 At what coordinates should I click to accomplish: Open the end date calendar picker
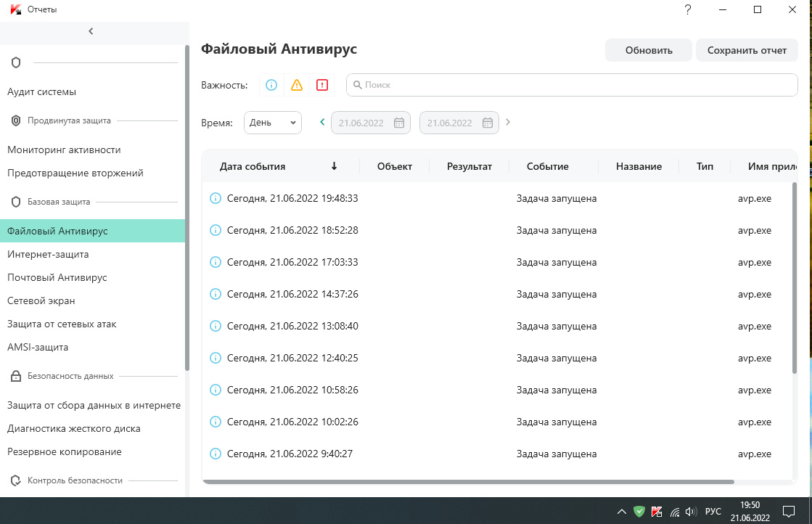coord(488,123)
